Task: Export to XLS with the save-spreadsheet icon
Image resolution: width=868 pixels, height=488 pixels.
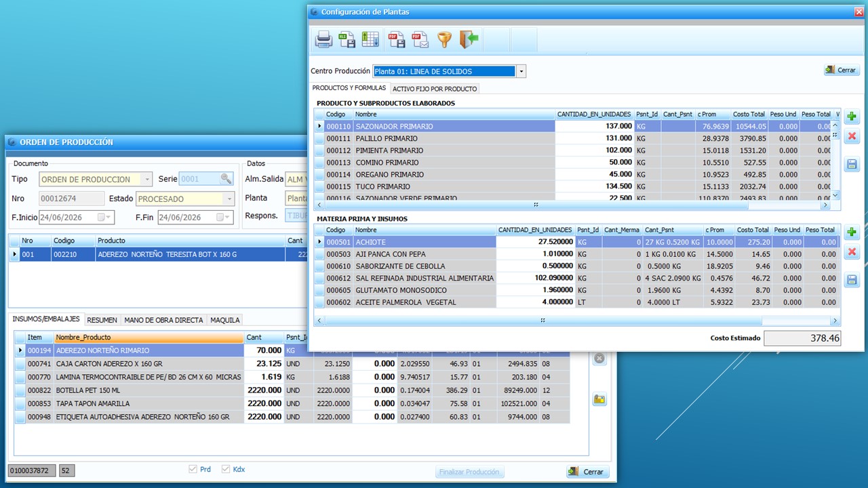Action: 347,40
